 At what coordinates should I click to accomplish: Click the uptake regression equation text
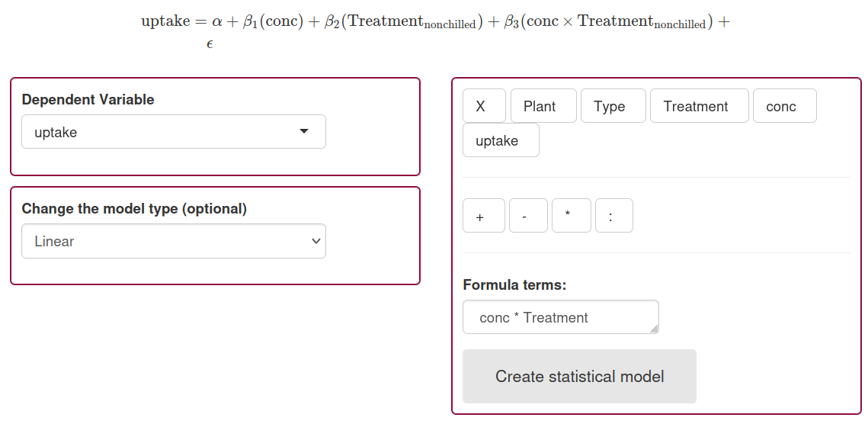click(x=434, y=23)
